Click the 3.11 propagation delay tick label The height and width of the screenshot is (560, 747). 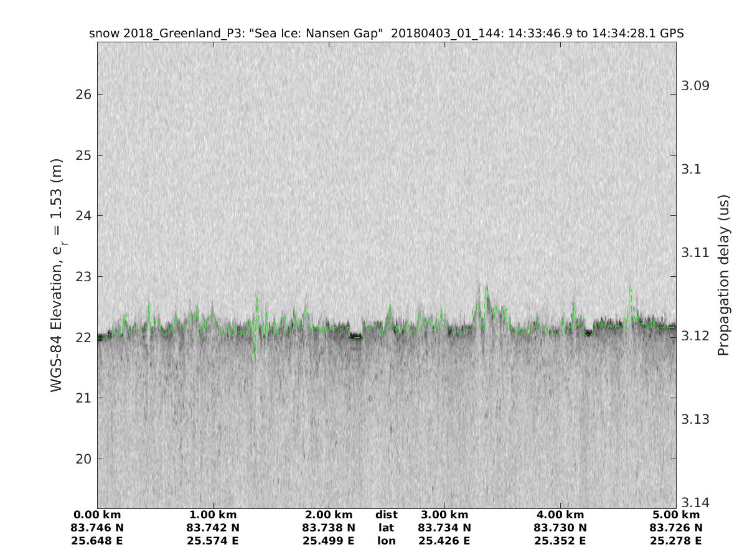coord(696,252)
